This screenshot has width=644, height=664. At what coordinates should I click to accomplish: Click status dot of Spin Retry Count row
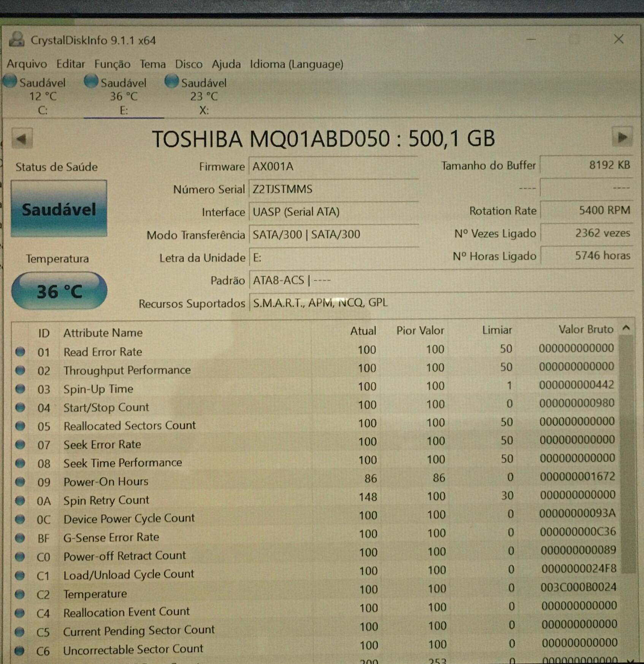[x=20, y=500]
